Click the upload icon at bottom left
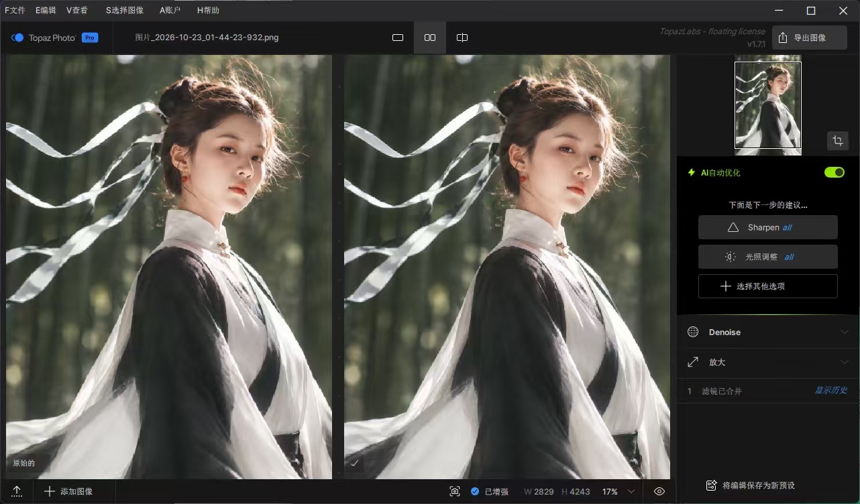 pyautogui.click(x=17, y=491)
